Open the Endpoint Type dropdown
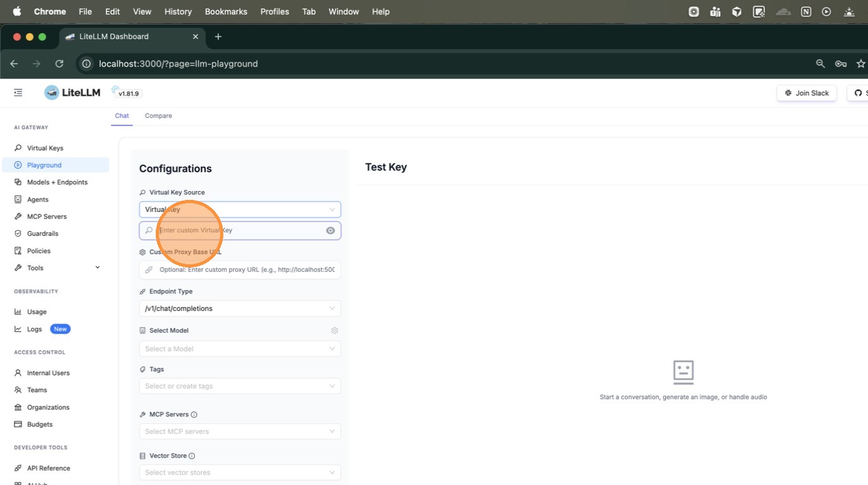Image resolution: width=868 pixels, height=485 pixels. point(240,308)
